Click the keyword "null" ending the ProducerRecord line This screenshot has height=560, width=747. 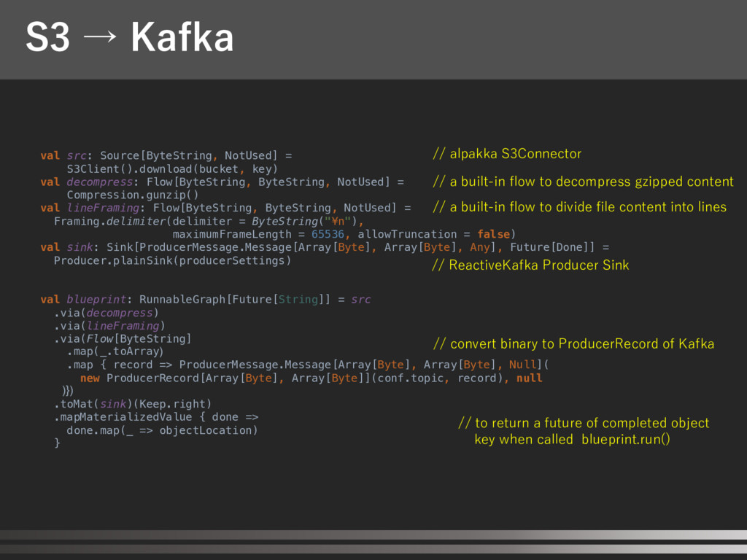pos(530,378)
